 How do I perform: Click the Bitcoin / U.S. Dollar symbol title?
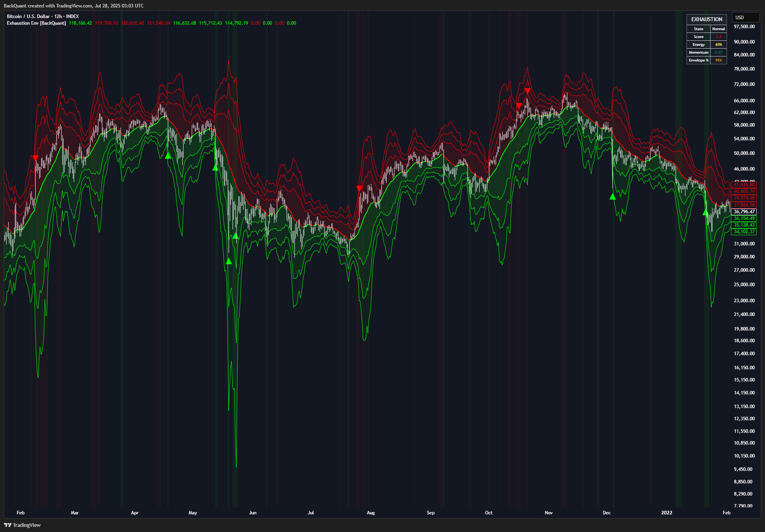[43, 16]
